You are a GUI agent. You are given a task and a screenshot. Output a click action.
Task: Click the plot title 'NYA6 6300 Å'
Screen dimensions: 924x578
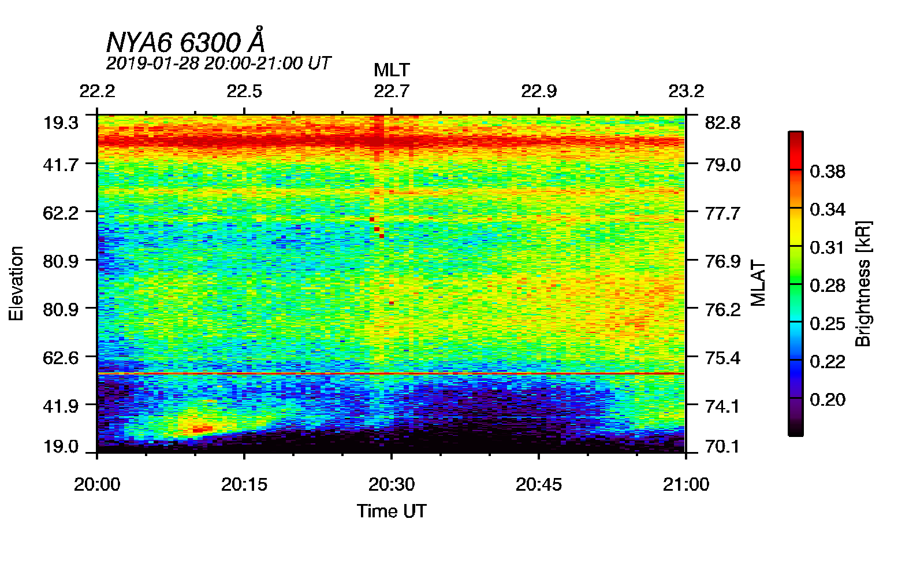(186, 41)
